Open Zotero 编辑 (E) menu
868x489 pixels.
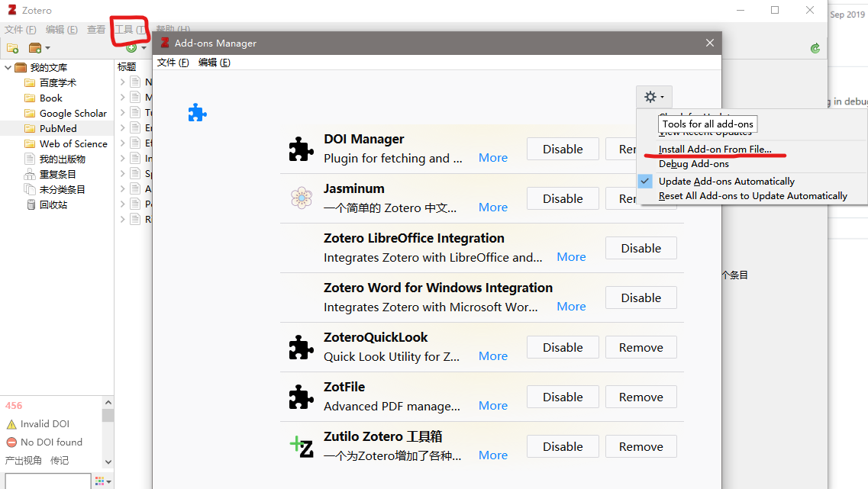(x=61, y=29)
